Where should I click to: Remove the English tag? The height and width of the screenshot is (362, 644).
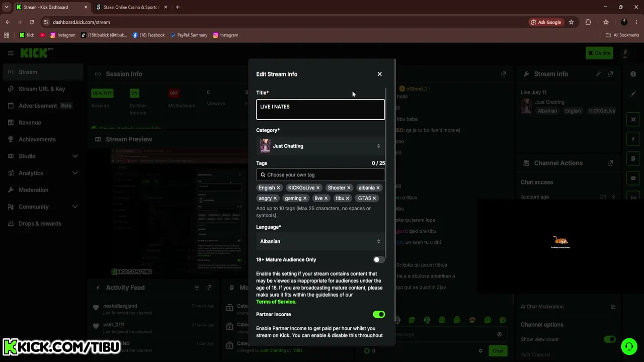tap(278, 188)
